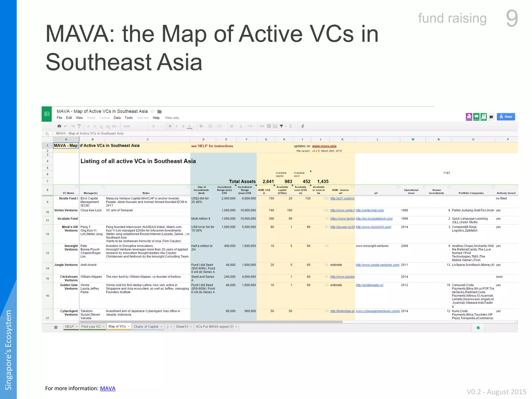Select column D header
Viewport: 532px width, 399px height.
click(x=203, y=139)
